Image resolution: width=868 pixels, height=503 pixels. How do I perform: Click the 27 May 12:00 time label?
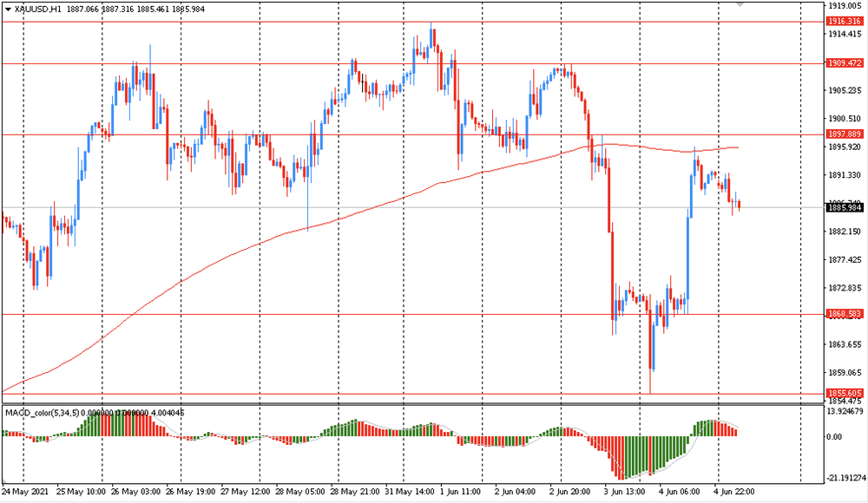tap(246, 492)
